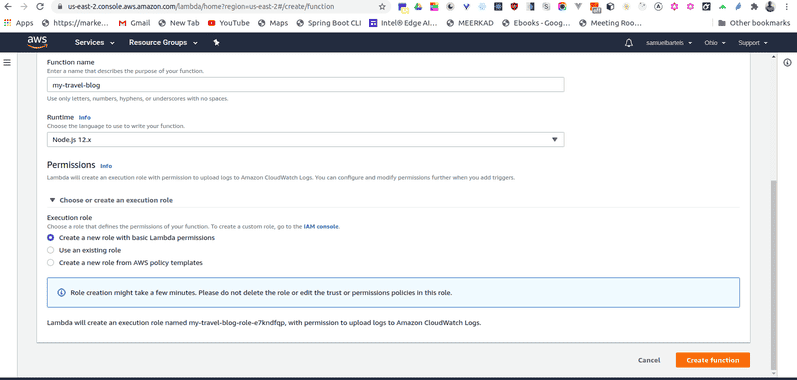This screenshot has width=797, height=380.
Task: Click the Cancel button
Action: [x=649, y=360]
